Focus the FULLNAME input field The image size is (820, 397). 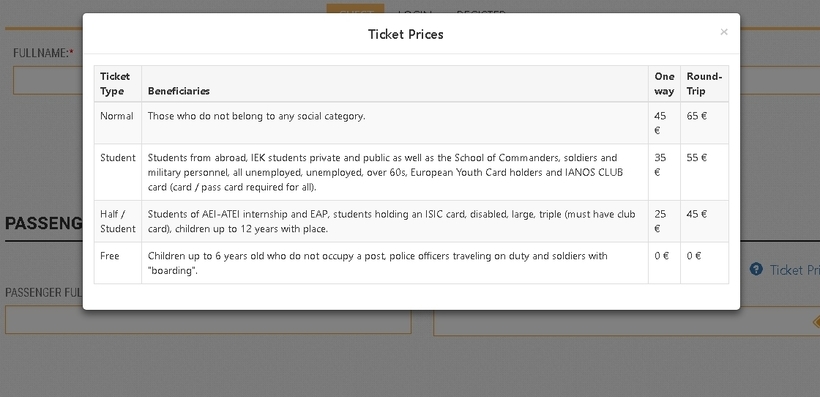(48, 80)
